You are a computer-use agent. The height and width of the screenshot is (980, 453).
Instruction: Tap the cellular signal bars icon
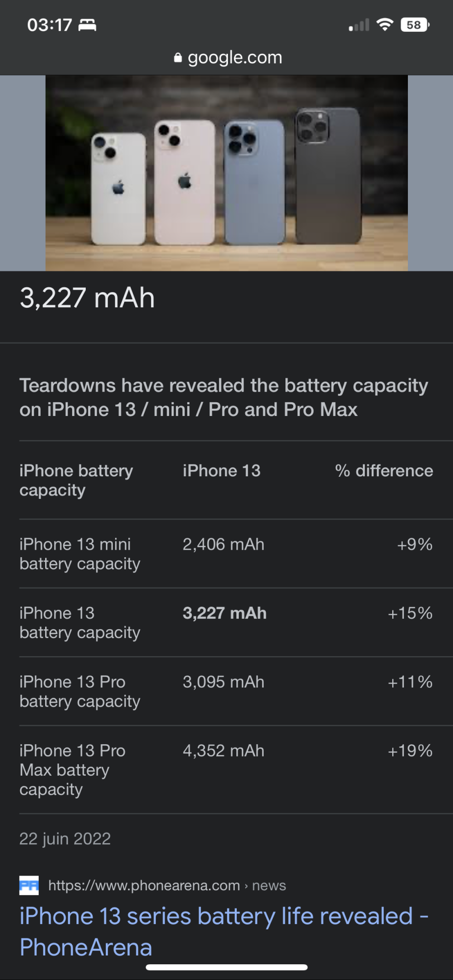coord(359,25)
